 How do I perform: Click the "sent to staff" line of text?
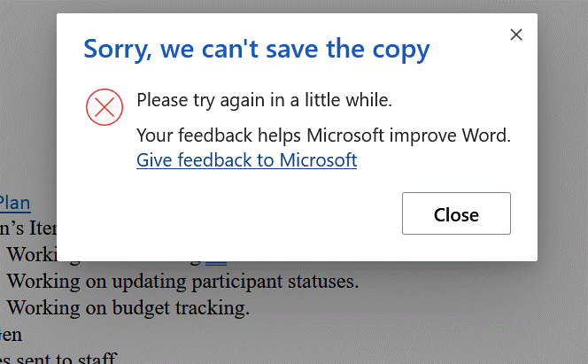pyautogui.click(x=58, y=357)
